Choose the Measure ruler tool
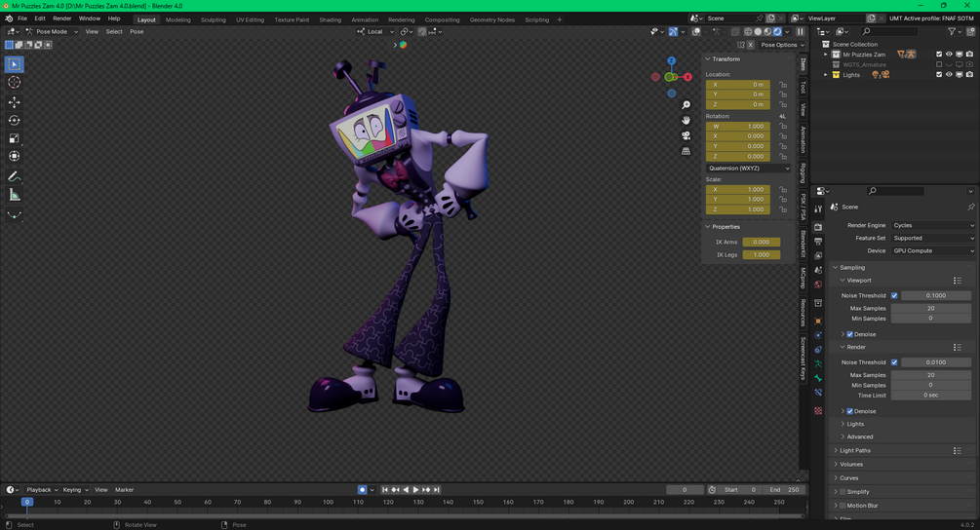This screenshot has height=530, width=980. tap(15, 196)
